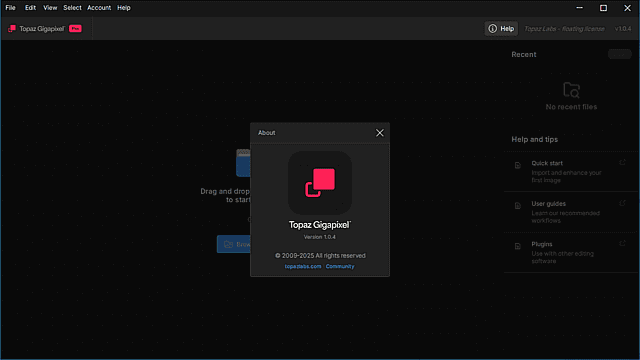Click the Quick start document icon
This screenshot has width=640, height=360.
[518, 165]
